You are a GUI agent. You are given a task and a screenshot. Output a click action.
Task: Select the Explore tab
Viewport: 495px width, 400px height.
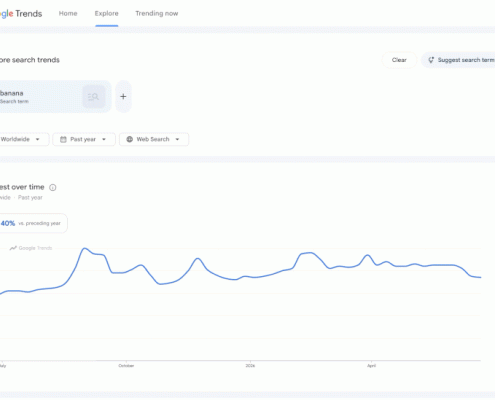coord(107,13)
